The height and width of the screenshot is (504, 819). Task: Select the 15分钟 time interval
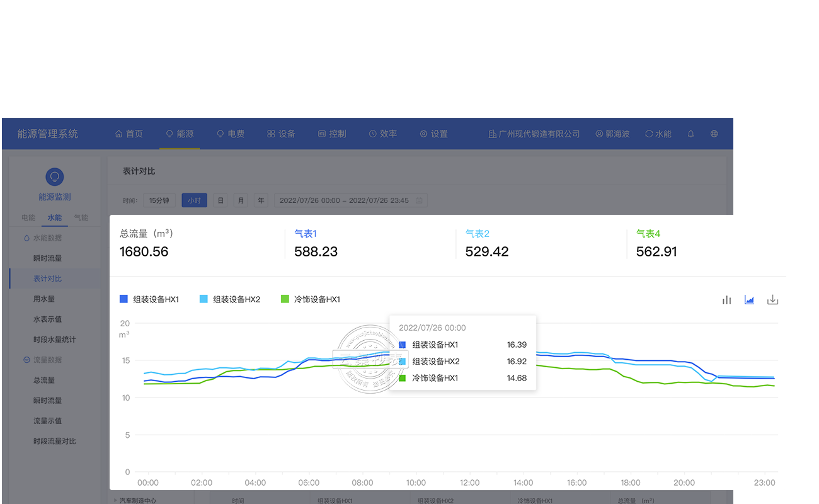point(159,201)
